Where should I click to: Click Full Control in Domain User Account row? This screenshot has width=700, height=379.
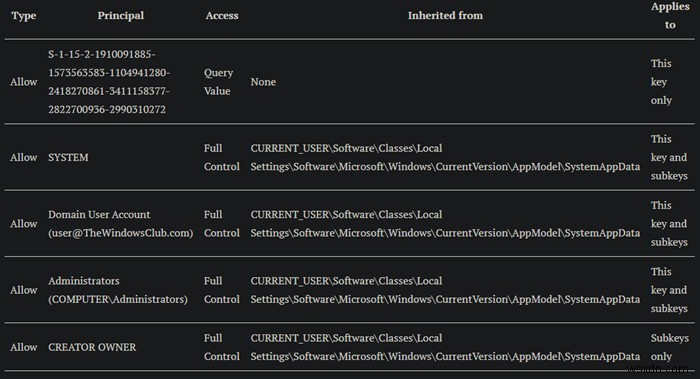tap(221, 224)
